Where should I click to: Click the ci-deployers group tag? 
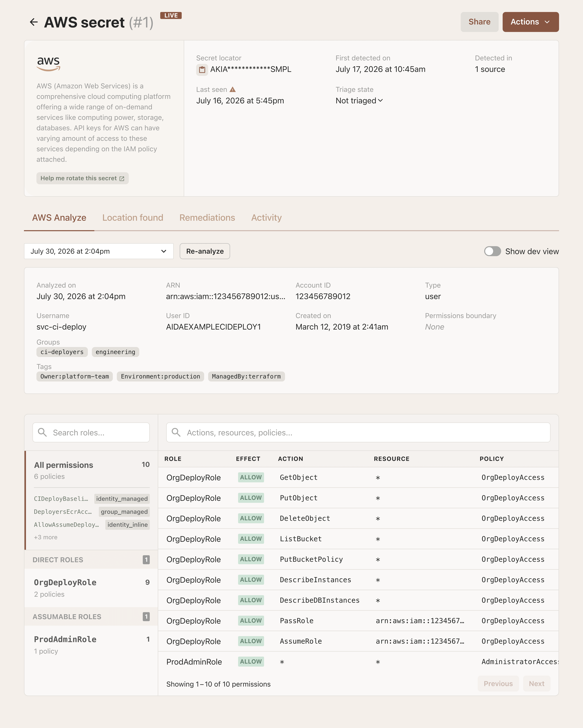62,352
